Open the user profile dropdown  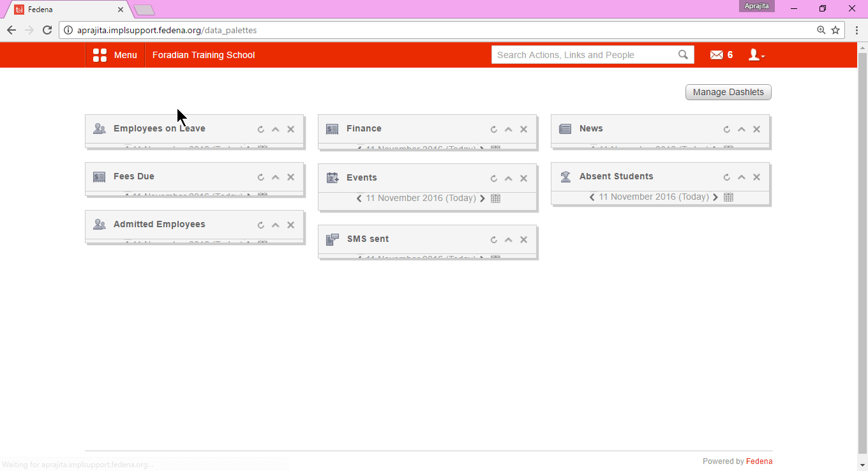(756, 55)
